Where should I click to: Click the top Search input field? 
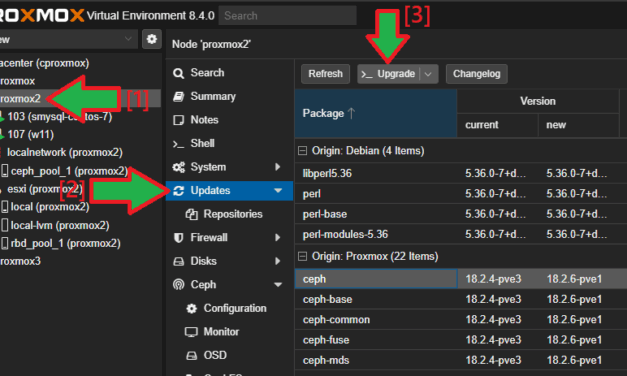coord(288,16)
